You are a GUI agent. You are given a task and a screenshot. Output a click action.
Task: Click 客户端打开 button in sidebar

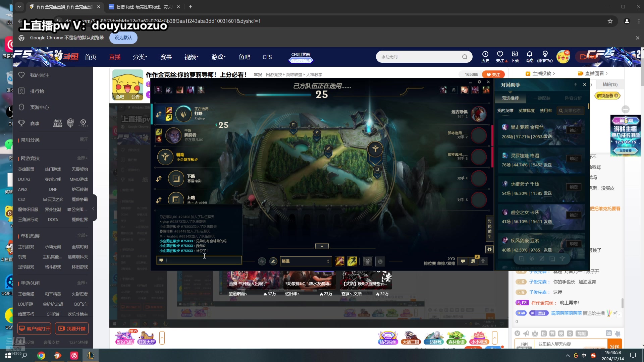pos(34,328)
